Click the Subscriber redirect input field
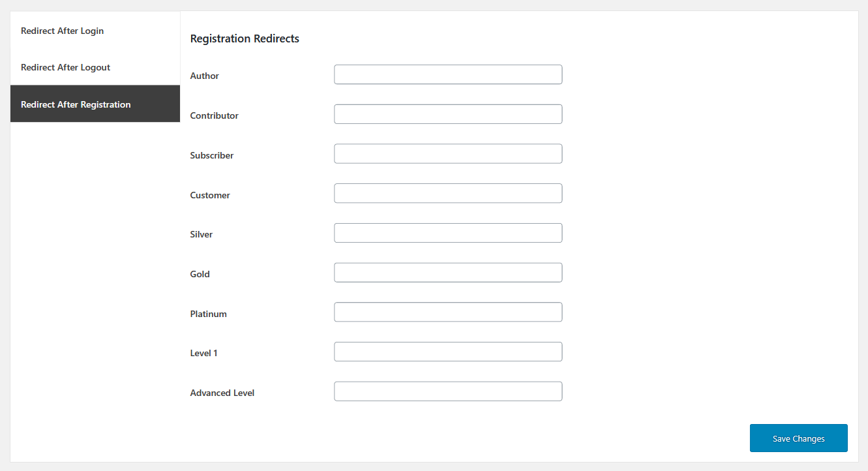 [448, 154]
